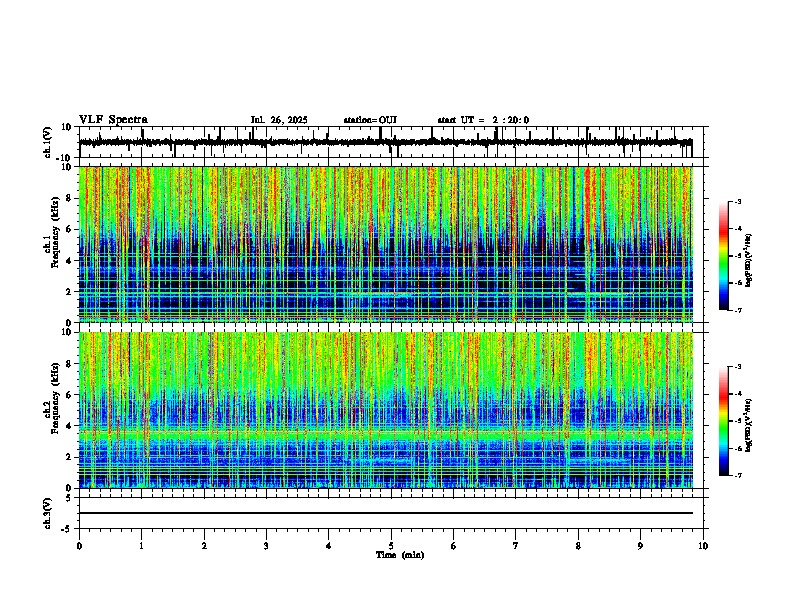Image resolution: width=792 pixels, height=612 pixels.
Task: Click the flat ch.3 voltage trace line
Action: click(386, 513)
